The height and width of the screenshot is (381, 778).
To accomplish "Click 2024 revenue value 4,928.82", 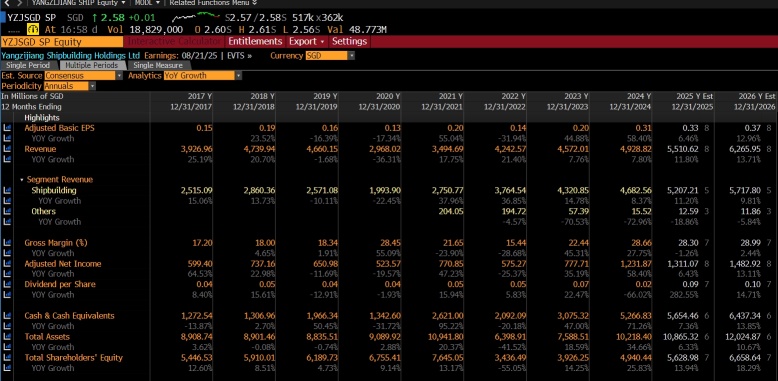I will 635,149.
